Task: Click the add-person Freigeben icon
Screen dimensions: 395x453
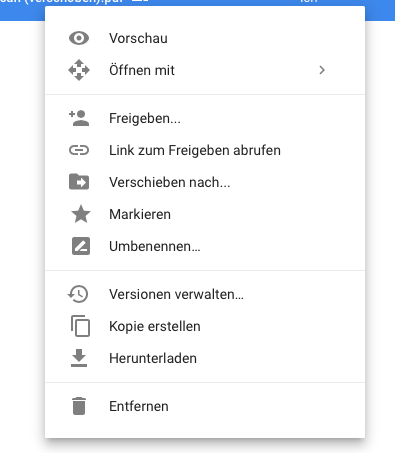Action: [x=79, y=118]
